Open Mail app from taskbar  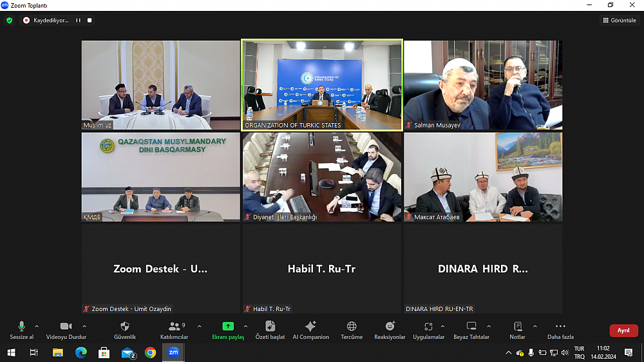(128, 352)
